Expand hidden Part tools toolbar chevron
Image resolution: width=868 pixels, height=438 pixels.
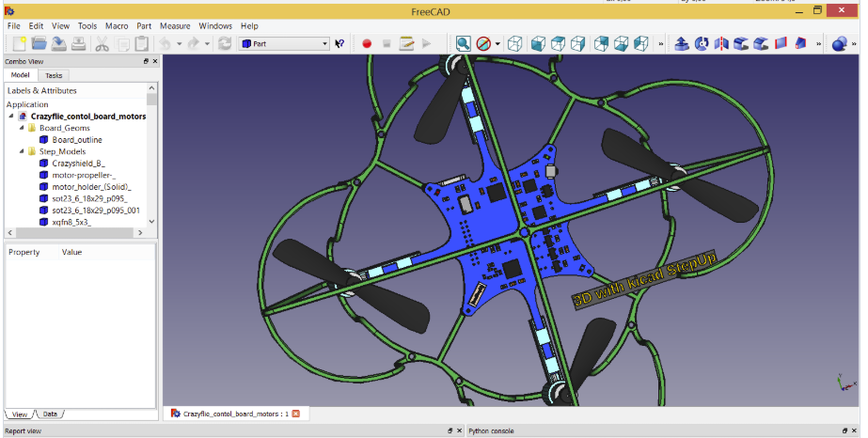click(x=818, y=43)
